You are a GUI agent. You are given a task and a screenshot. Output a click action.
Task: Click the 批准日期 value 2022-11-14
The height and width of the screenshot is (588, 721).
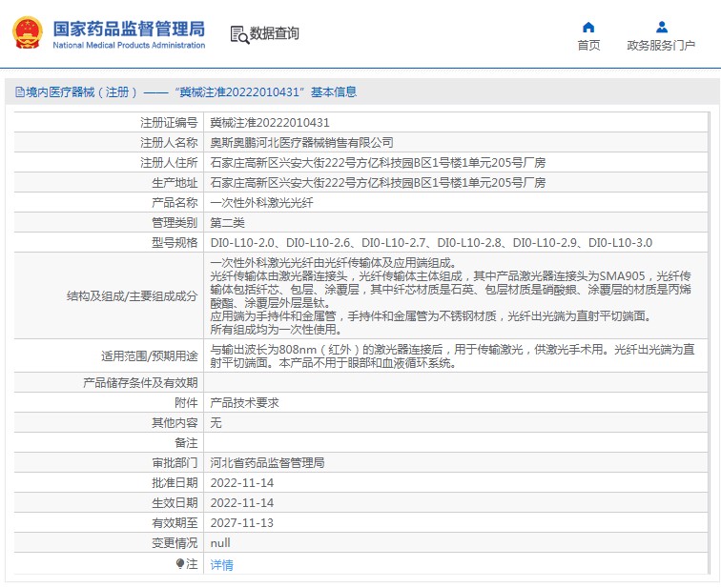[242, 483]
